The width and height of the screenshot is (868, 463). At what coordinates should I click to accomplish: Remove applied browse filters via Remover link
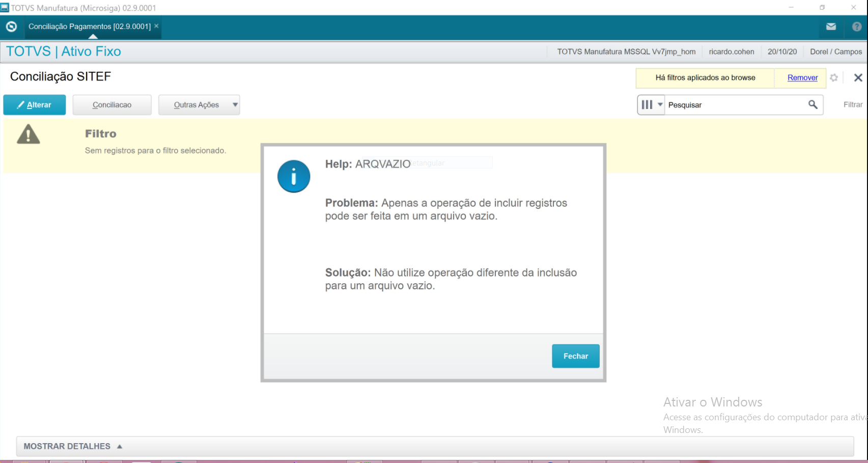coord(802,77)
